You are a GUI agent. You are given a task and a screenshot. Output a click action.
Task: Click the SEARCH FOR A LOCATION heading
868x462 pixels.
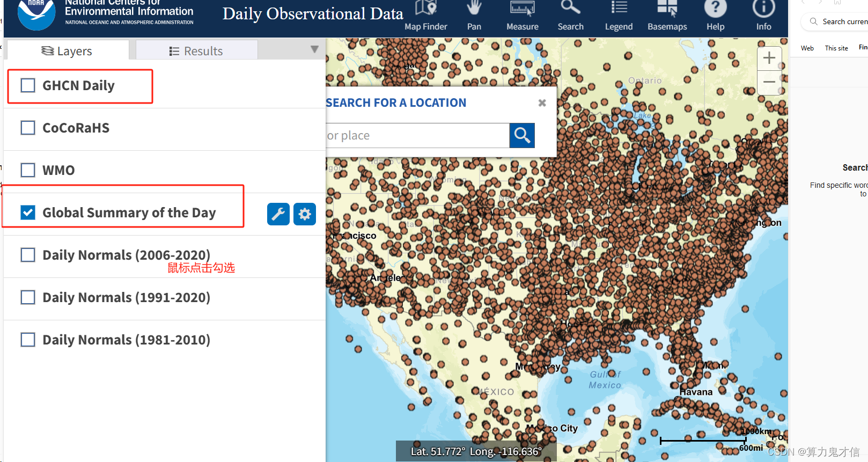396,102
